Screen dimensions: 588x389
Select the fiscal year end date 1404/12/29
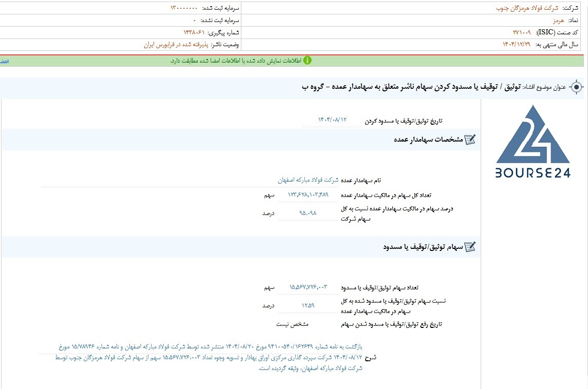(x=517, y=45)
